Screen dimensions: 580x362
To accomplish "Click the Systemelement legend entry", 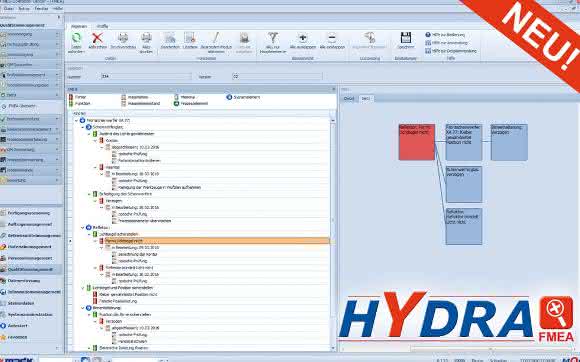I will [243, 97].
